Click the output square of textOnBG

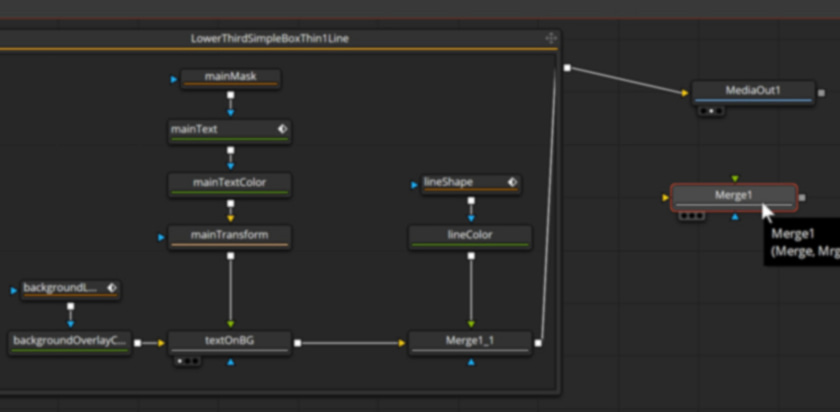[x=297, y=343]
